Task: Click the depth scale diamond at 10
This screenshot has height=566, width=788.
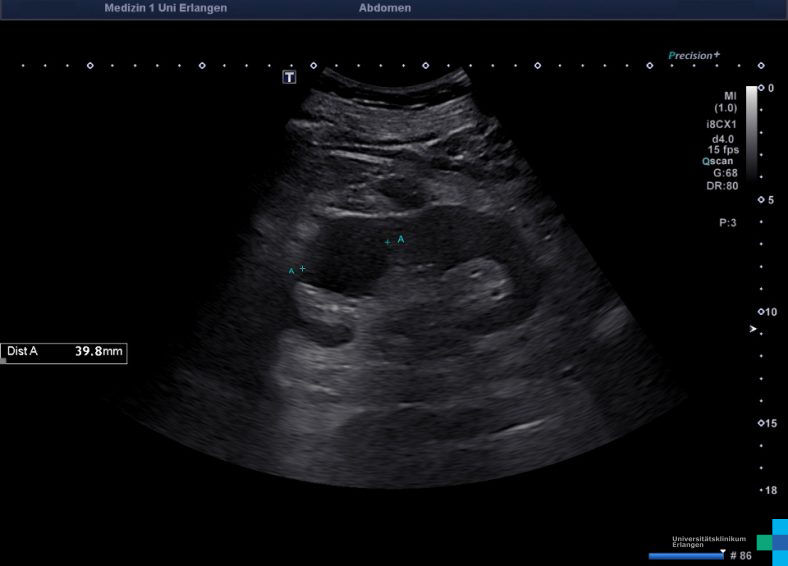Action: pos(762,311)
